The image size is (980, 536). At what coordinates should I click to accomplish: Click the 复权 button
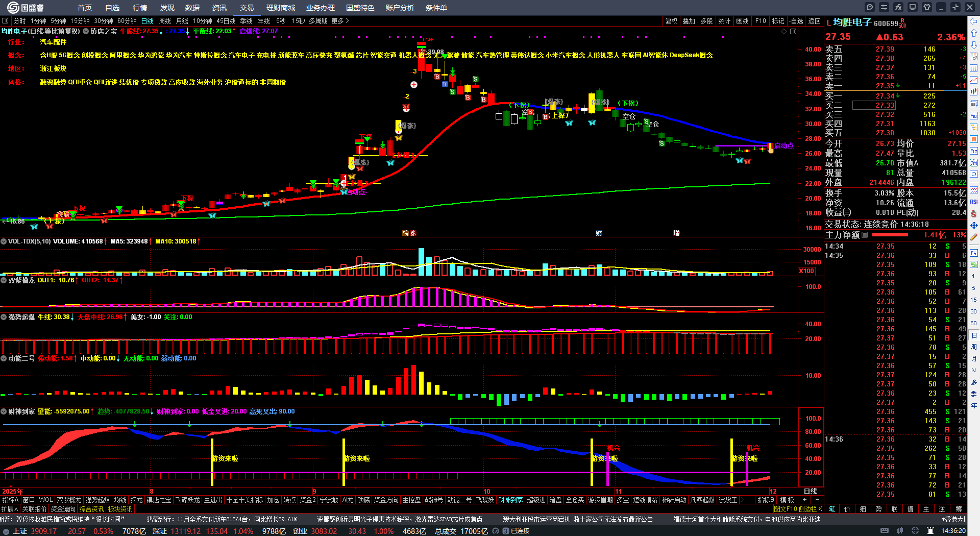click(671, 21)
